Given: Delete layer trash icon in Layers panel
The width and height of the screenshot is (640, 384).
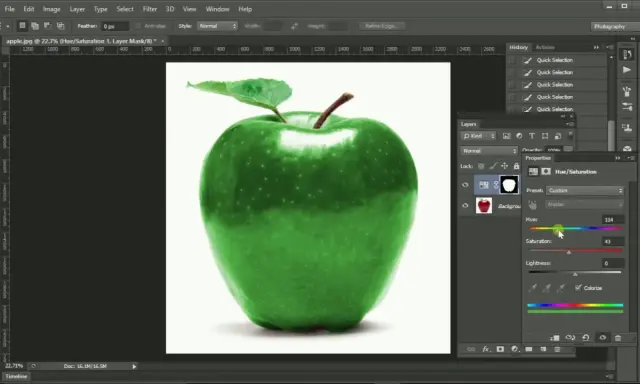Looking at the screenshot, I should click(x=557, y=349).
